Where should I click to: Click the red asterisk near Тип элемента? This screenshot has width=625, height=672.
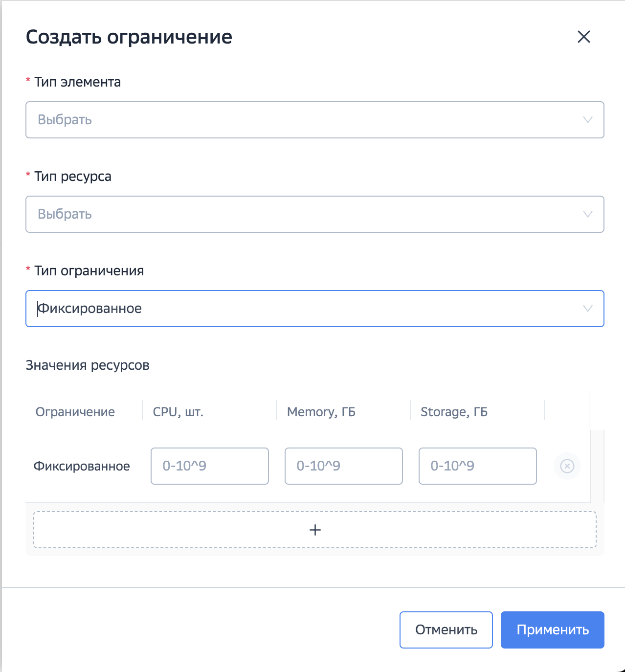click(27, 81)
